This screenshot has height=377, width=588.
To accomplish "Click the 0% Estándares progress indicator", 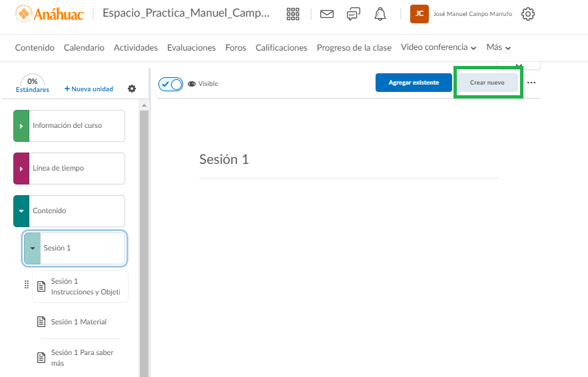I will [x=32, y=85].
